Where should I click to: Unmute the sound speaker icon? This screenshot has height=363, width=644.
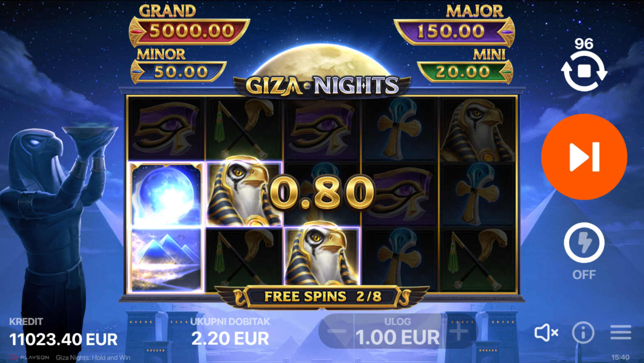tap(546, 332)
